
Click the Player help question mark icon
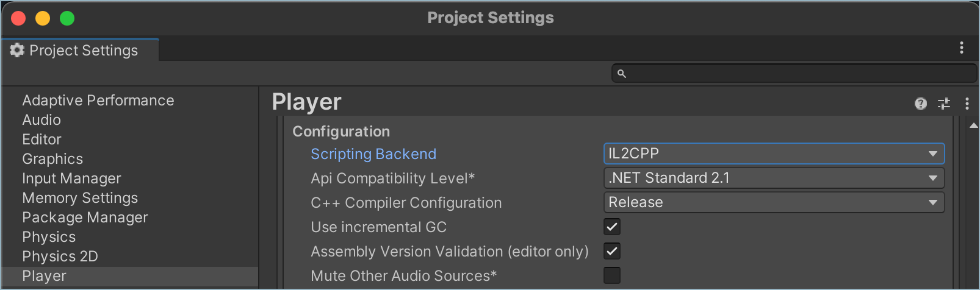(920, 104)
